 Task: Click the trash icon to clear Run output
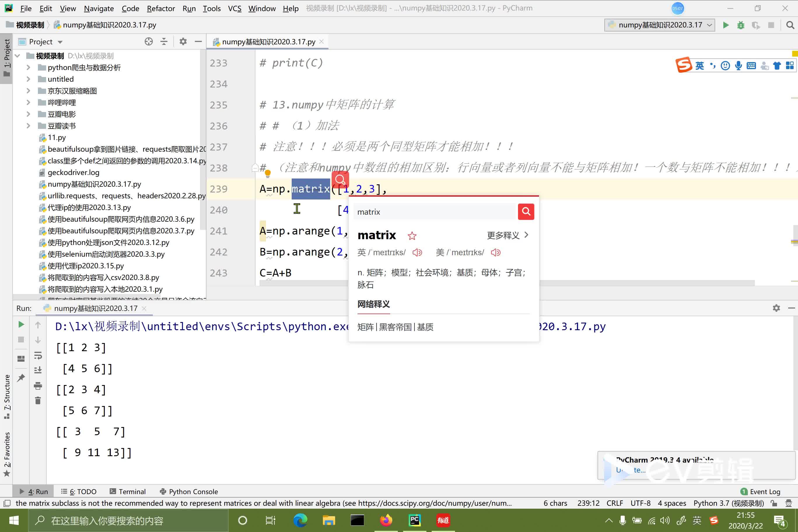38,401
